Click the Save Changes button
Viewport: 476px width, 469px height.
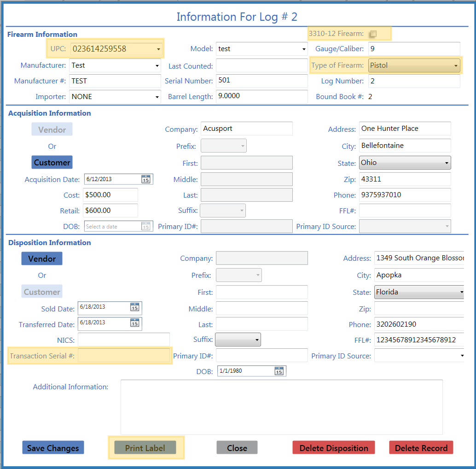[53, 448]
